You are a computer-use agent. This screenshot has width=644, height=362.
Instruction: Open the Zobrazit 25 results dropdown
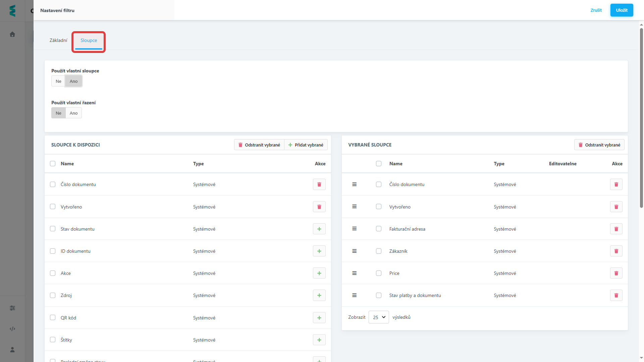click(379, 317)
